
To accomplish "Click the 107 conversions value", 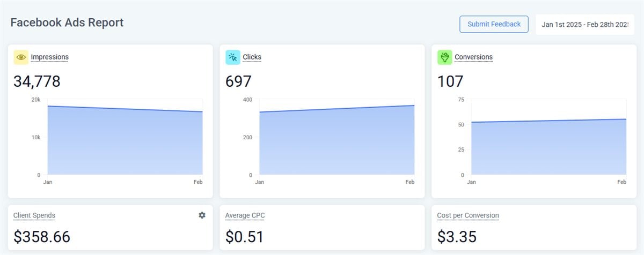I will tap(450, 81).
